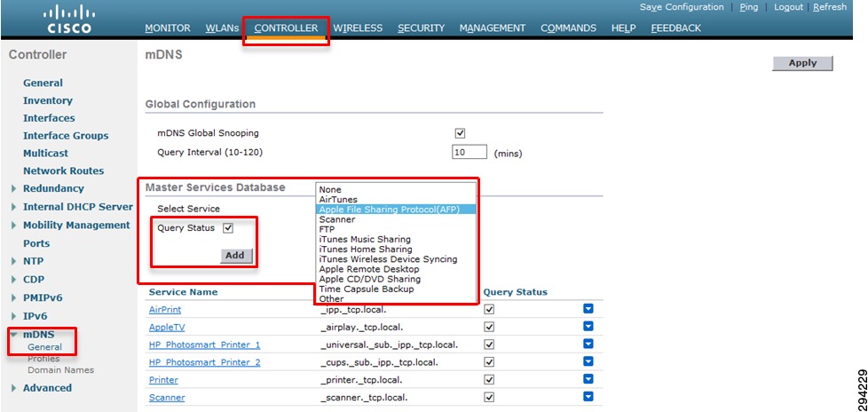Open mDNS Domain Names in sidebar

tap(61, 370)
